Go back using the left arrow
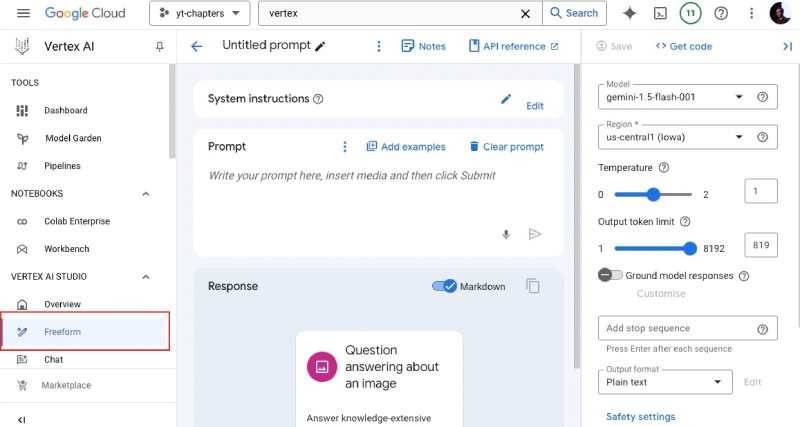 pos(197,46)
